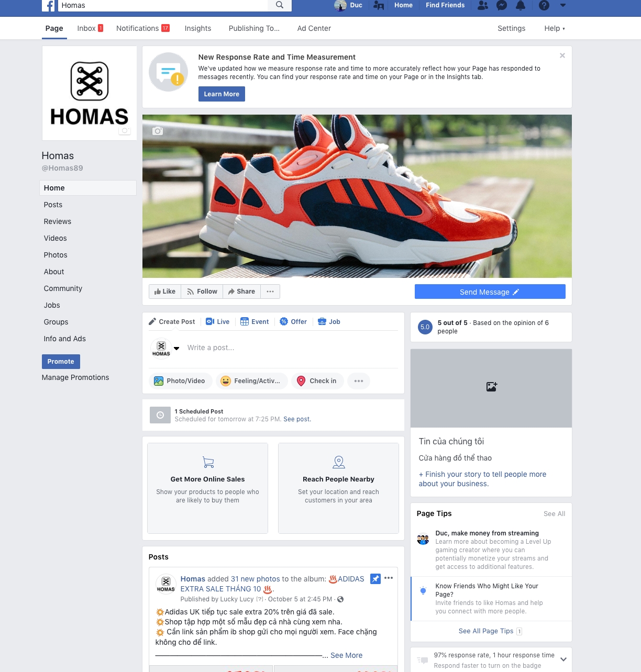The height and width of the screenshot is (672, 641).
Task: Expand the response rate chevron
Action: (563, 659)
